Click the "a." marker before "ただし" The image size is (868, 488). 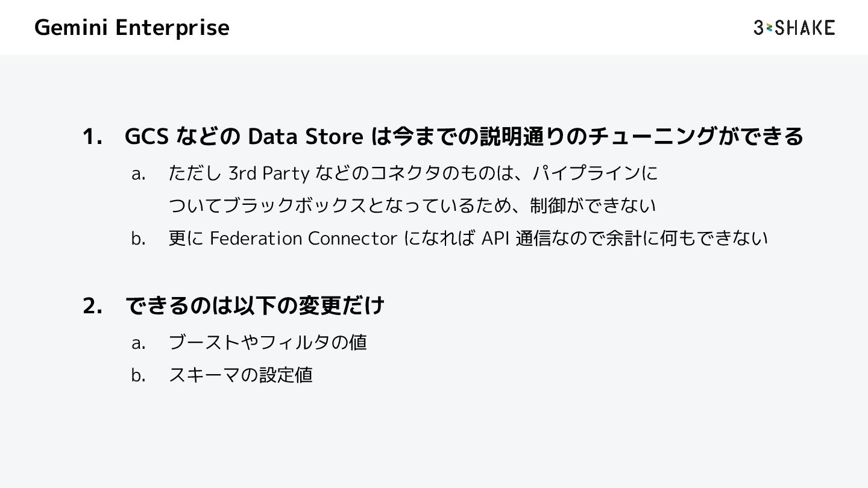(139, 174)
